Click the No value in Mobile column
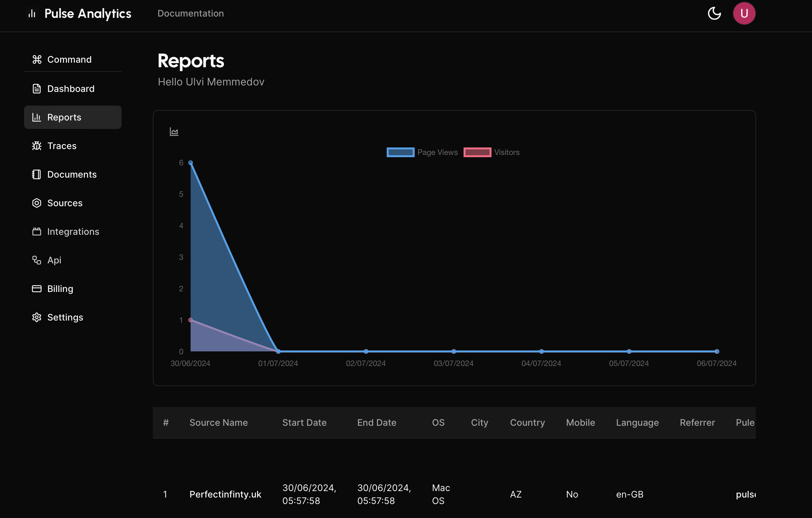This screenshot has width=812, height=518. (572, 494)
